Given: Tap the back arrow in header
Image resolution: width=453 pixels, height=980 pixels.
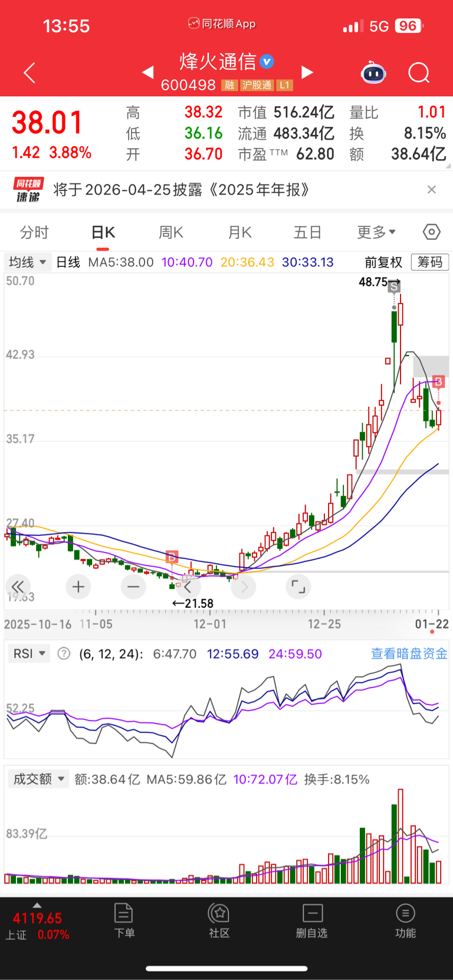Looking at the screenshot, I should [x=29, y=73].
